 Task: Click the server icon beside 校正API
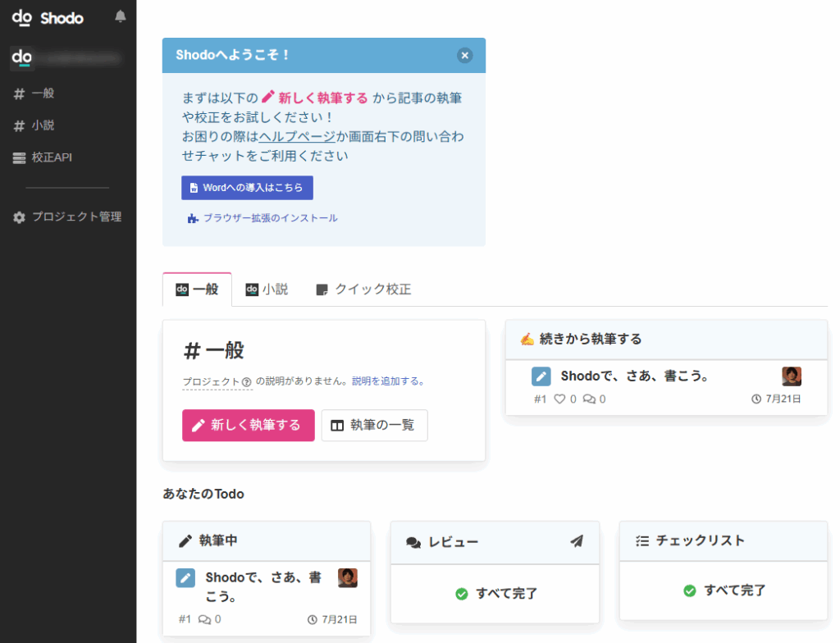click(20, 158)
